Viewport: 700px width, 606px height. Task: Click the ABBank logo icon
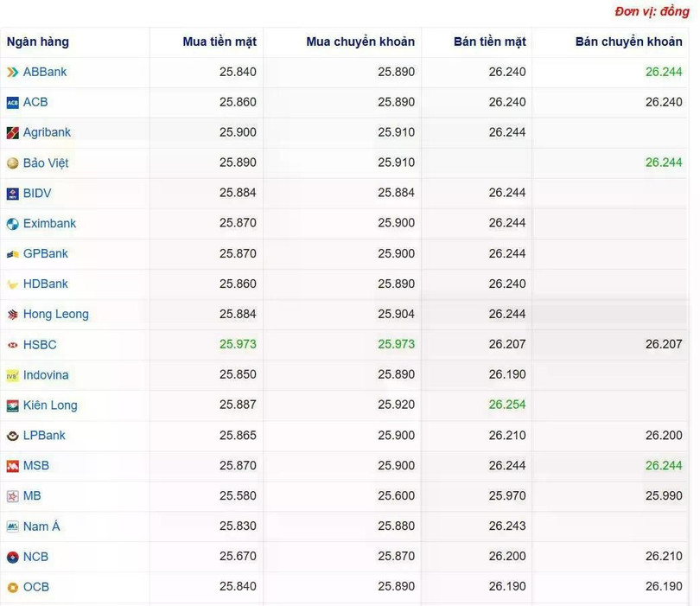(x=12, y=72)
